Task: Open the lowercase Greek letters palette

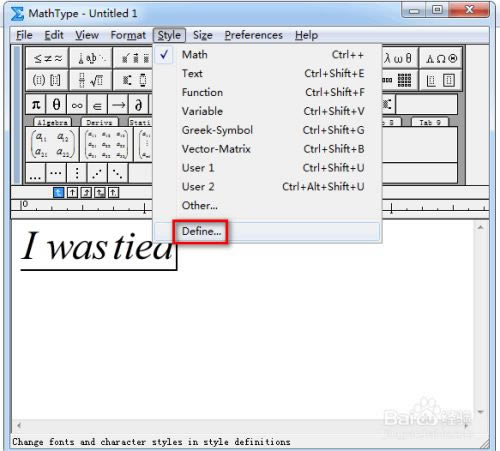Action: [399, 58]
